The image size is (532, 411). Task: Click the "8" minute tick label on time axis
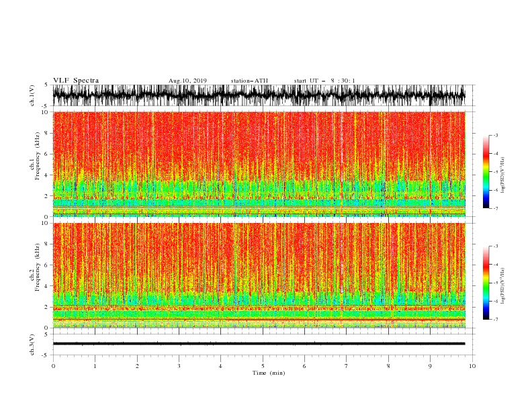(x=388, y=366)
